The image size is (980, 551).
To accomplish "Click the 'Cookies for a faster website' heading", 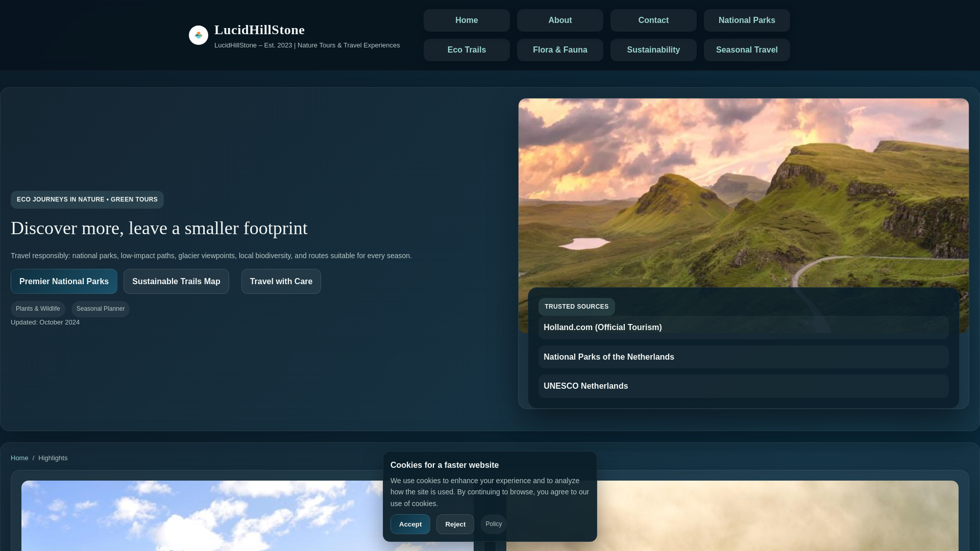I will tap(445, 465).
